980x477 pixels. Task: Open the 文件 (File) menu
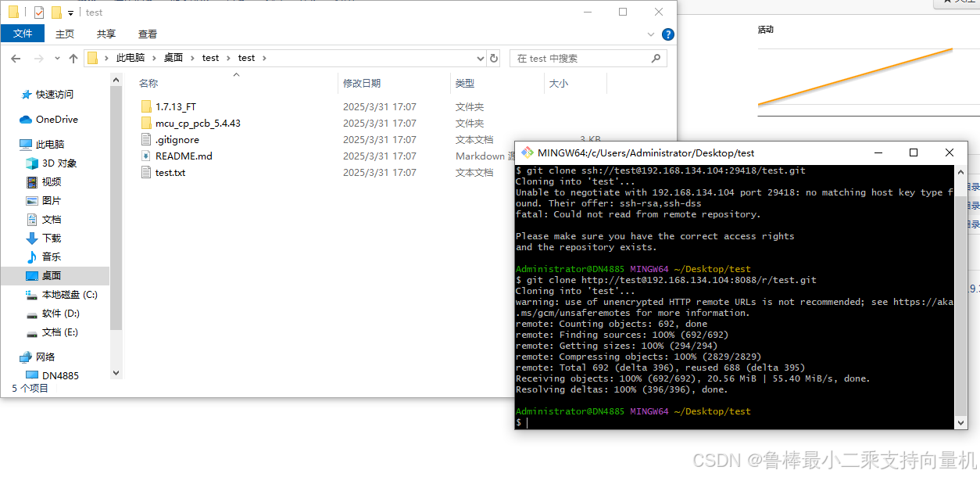[23, 34]
